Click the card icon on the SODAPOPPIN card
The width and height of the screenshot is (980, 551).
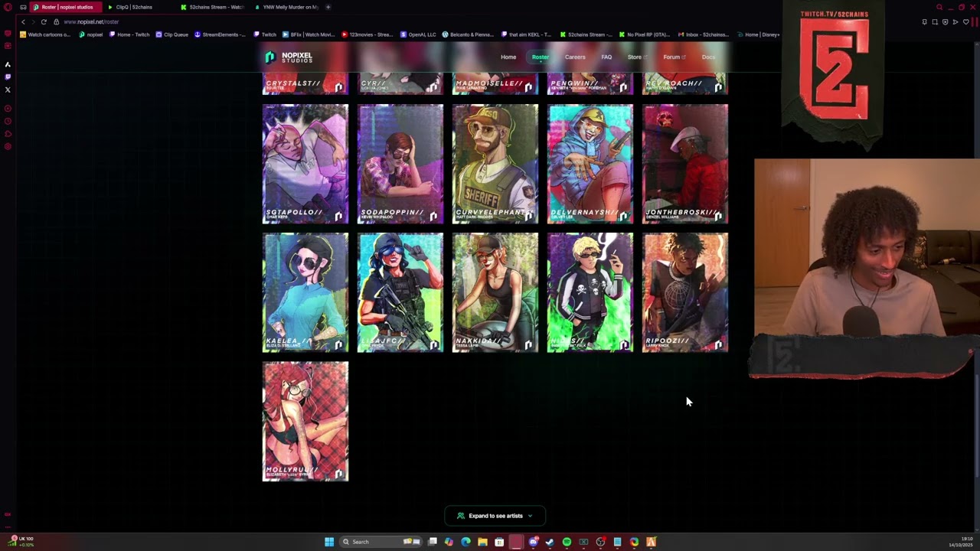coord(433,217)
